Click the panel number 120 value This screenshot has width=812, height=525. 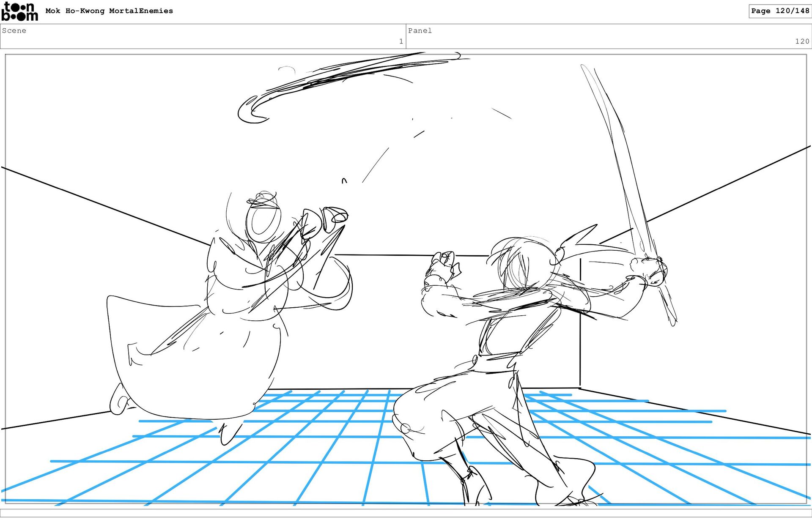tap(802, 41)
